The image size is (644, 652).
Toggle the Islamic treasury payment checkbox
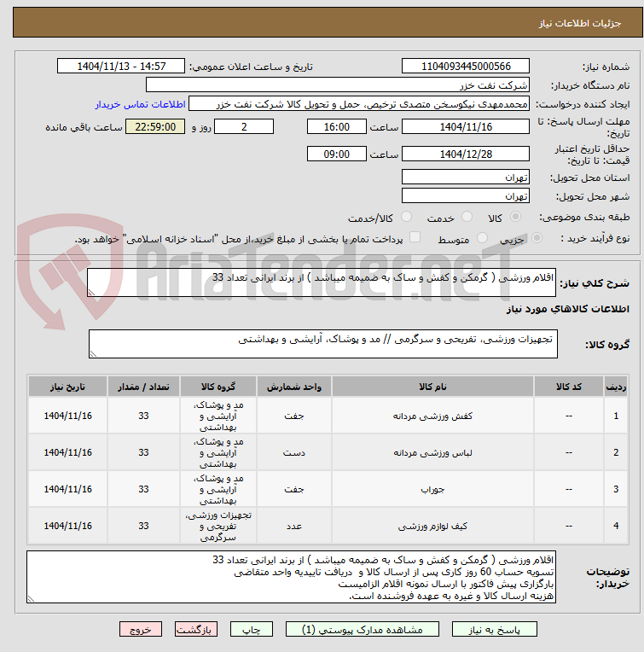(415, 237)
